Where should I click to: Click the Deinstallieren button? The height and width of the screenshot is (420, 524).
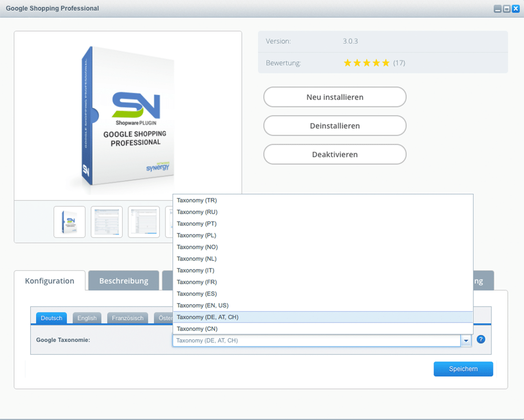tap(335, 126)
